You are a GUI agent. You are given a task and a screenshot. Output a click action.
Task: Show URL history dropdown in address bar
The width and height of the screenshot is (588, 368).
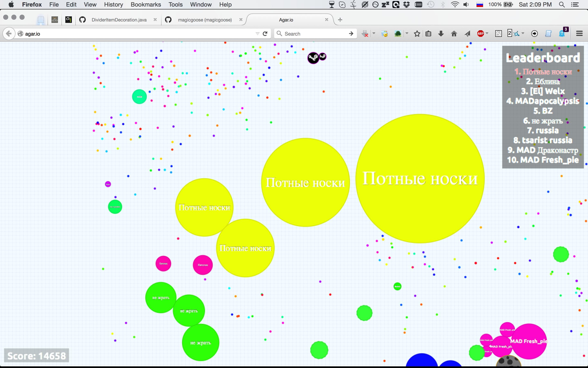pyautogui.click(x=257, y=34)
